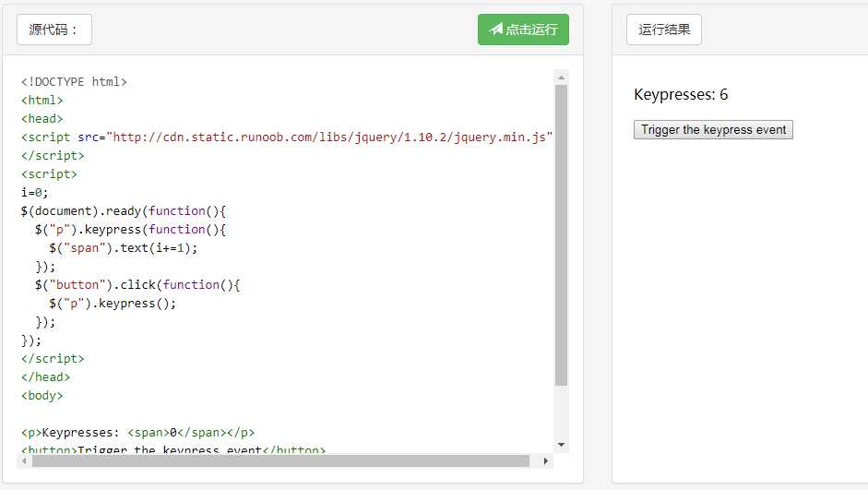This screenshot has height=490, width=868.
Task: Click the <!DOCTYPE html> code line
Action: (74, 82)
